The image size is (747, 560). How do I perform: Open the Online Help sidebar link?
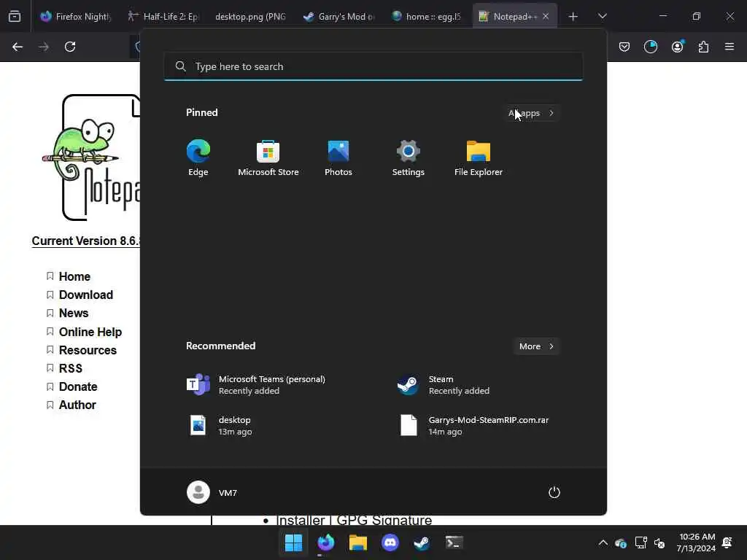tap(90, 332)
